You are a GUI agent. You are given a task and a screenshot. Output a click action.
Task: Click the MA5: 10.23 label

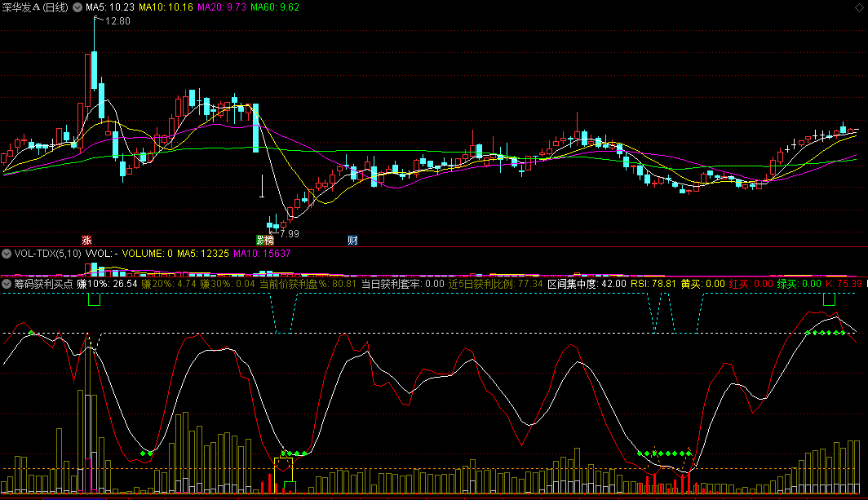tap(110, 8)
